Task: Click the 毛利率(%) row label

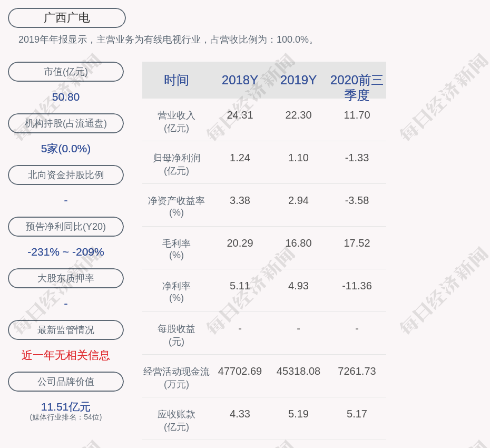Action: tap(177, 249)
